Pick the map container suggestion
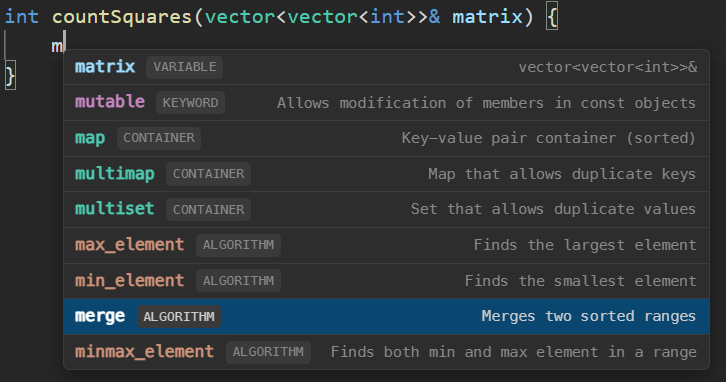This screenshot has width=726, height=382. [386, 138]
